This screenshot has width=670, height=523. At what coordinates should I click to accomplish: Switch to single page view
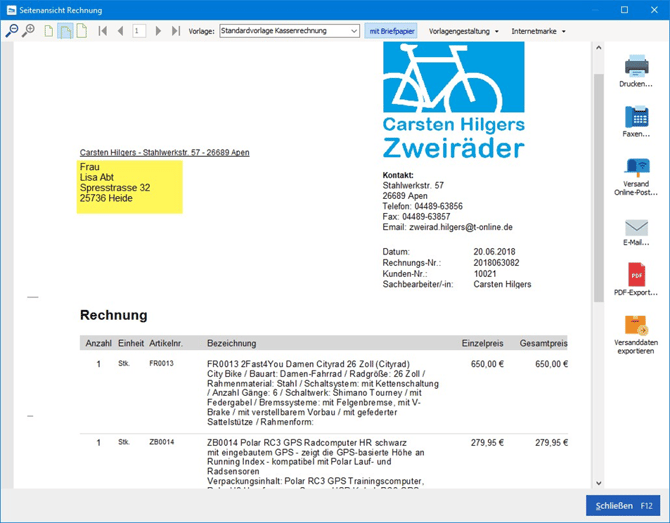(48, 31)
